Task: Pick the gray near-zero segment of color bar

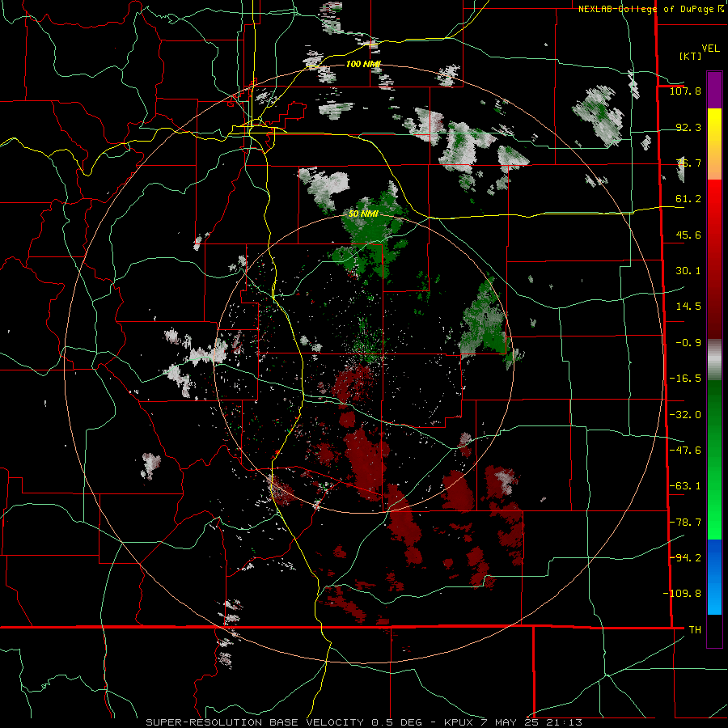Action: coord(714,358)
